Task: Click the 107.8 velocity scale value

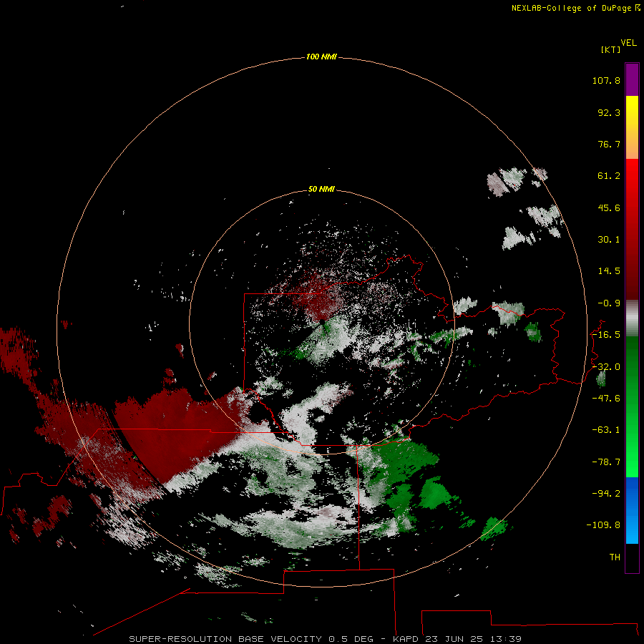Action: tap(606, 80)
